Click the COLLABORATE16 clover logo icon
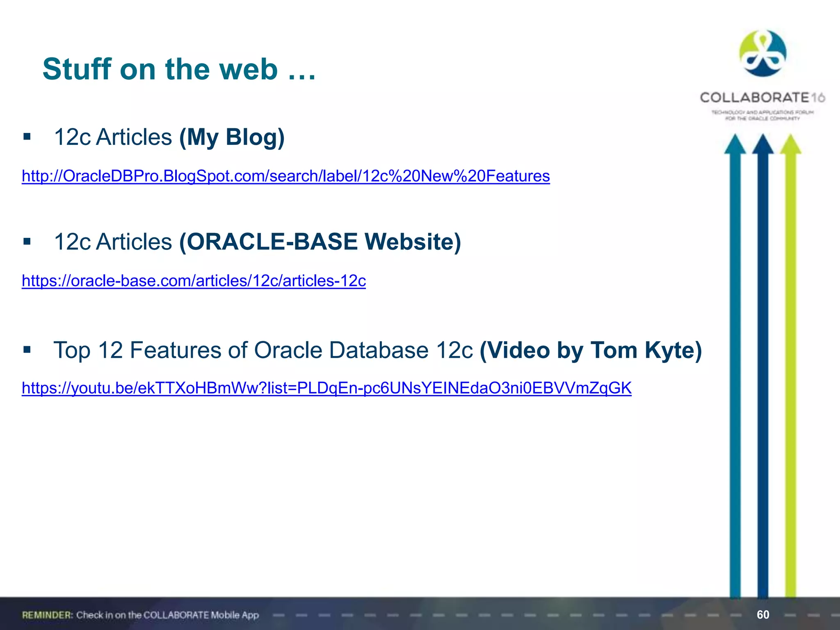840x630 pixels. point(762,54)
